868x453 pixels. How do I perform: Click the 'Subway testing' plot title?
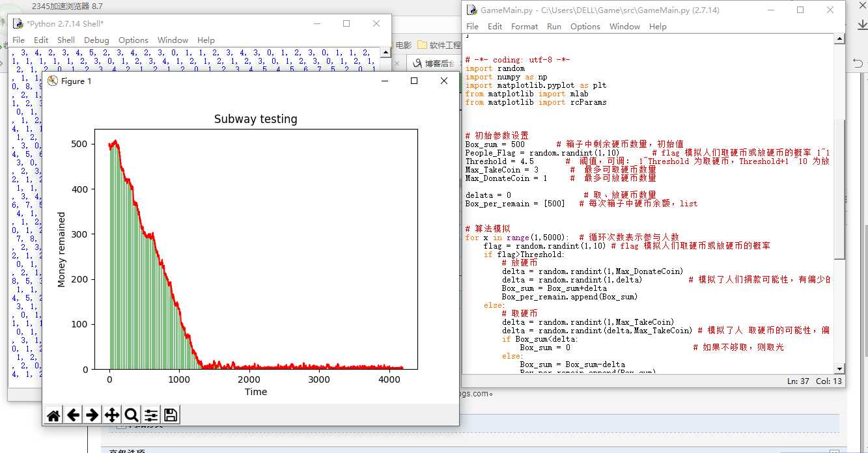pyautogui.click(x=255, y=119)
